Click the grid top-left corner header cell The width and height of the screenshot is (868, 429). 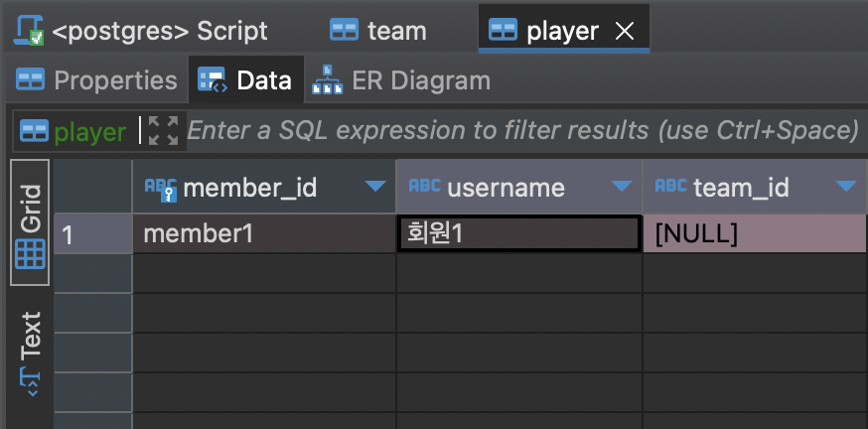[x=93, y=187]
